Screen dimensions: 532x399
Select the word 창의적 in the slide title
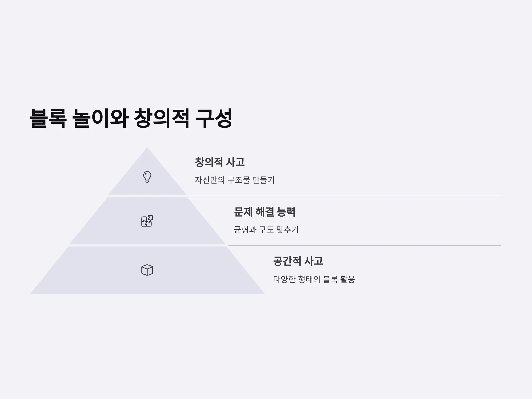pos(161,118)
